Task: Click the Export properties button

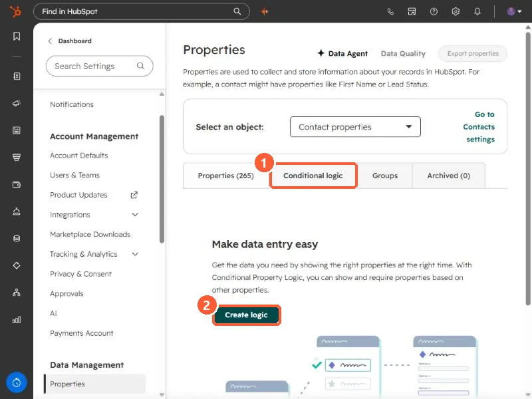Action: tap(473, 54)
